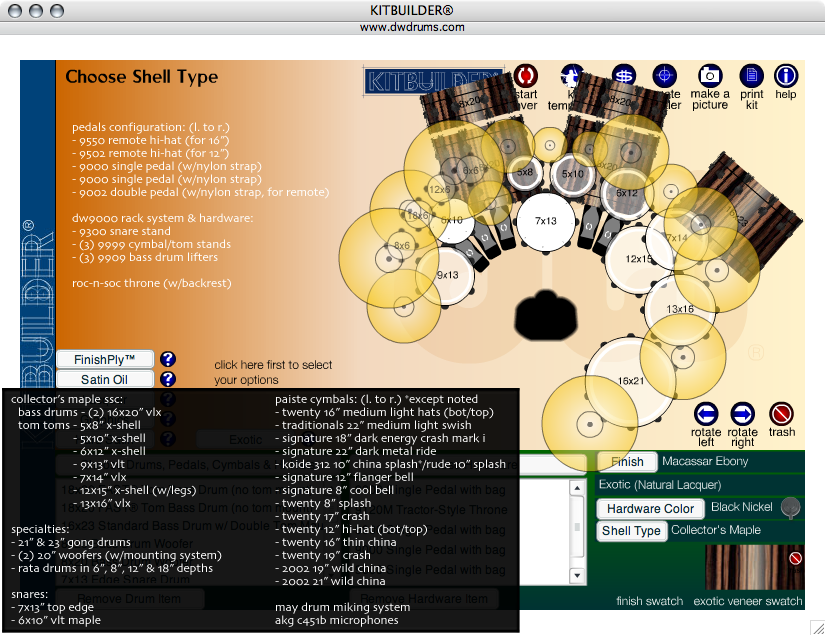Click small red remove icon on veneer swatch
Screen dimensions: 825x635
795,558
